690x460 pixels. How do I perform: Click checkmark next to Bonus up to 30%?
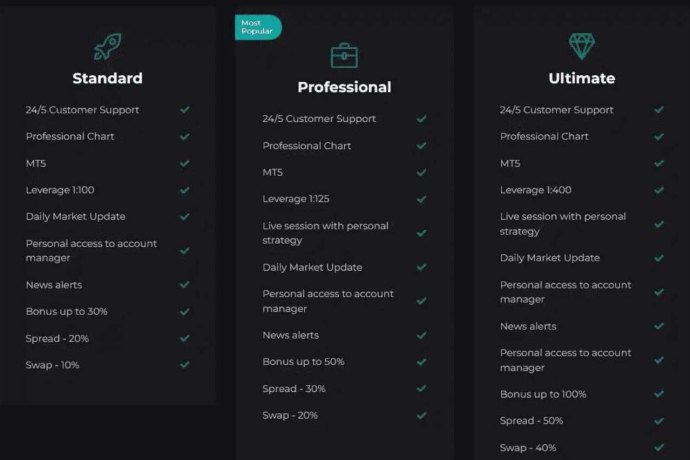pyautogui.click(x=185, y=312)
